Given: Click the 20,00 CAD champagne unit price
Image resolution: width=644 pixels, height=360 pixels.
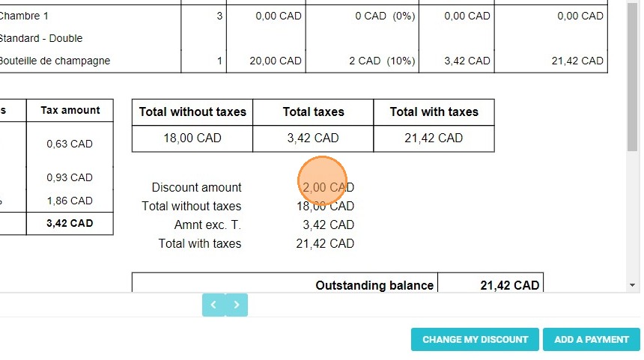Looking at the screenshot, I should pyautogui.click(x=275, y=61).
